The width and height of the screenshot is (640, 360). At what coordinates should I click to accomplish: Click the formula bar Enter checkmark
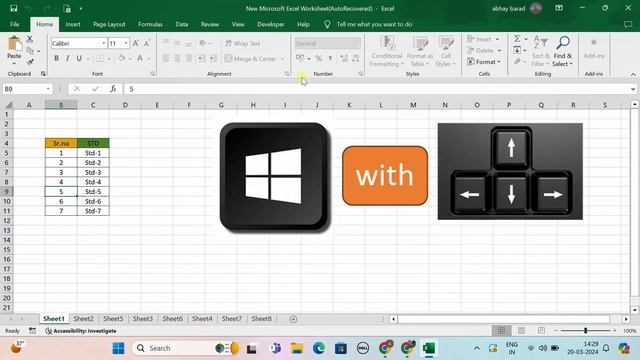click(x=95, y=89)
